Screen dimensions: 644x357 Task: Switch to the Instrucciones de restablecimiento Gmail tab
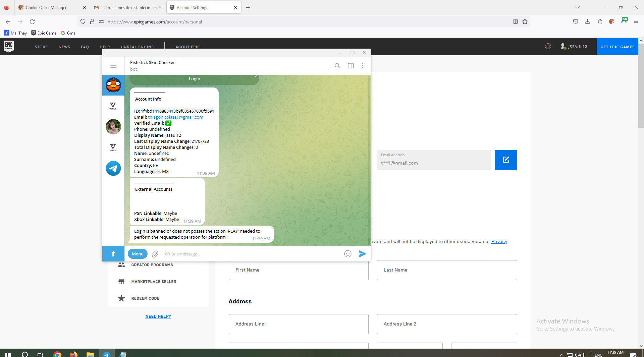[127, 7]
